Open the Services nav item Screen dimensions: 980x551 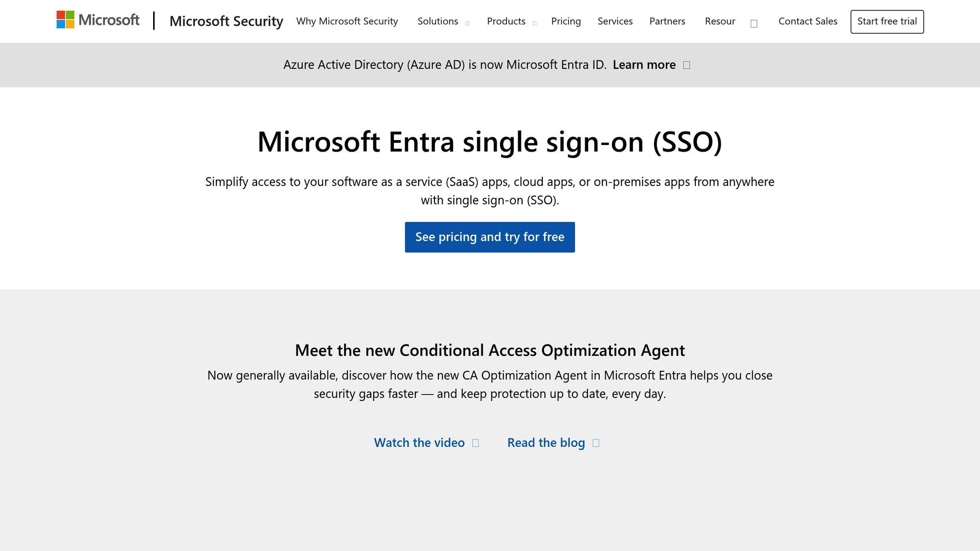coord(615,22)
